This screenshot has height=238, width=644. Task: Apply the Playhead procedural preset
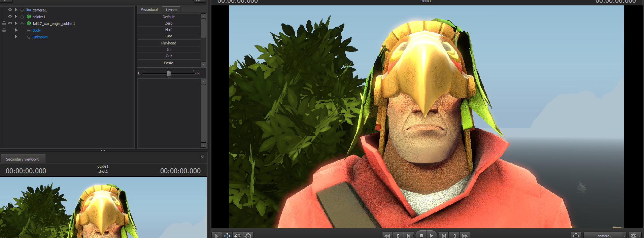pos(169,43)
